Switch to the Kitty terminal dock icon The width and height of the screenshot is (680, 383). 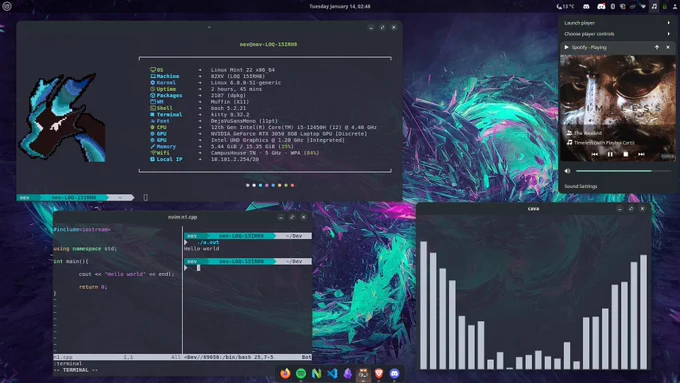point(363,373)
